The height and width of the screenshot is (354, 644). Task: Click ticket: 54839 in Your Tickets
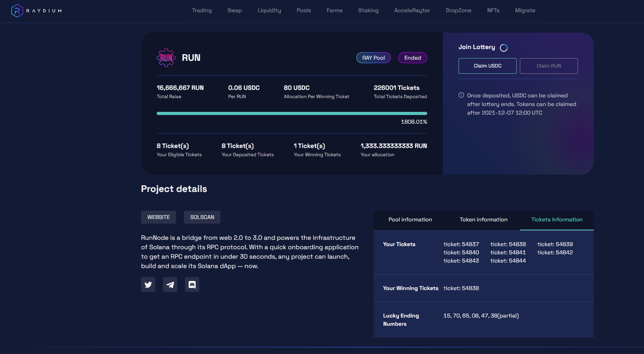pos(555,245)
